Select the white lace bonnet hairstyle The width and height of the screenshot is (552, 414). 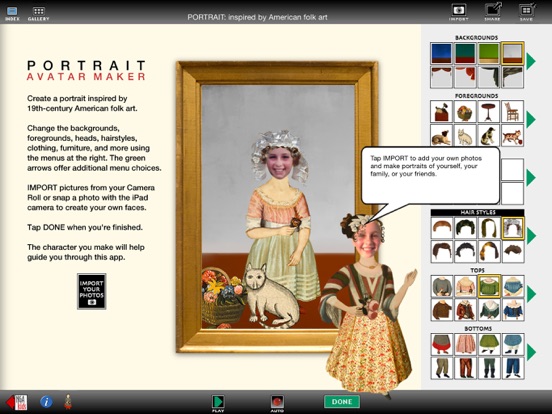pos(513,228)
